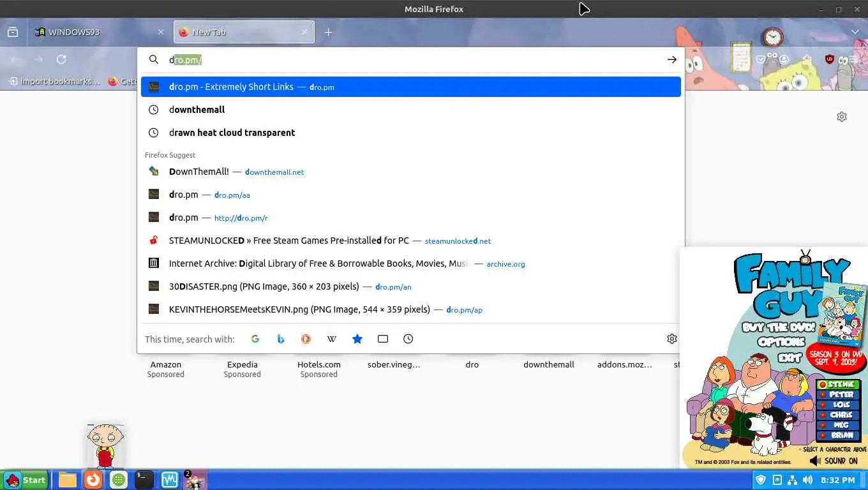The width and height of the screenshot is (868, 490).
Task: Select dro.pm Extremely Short Links suggestion
Action: coord(411,87)
